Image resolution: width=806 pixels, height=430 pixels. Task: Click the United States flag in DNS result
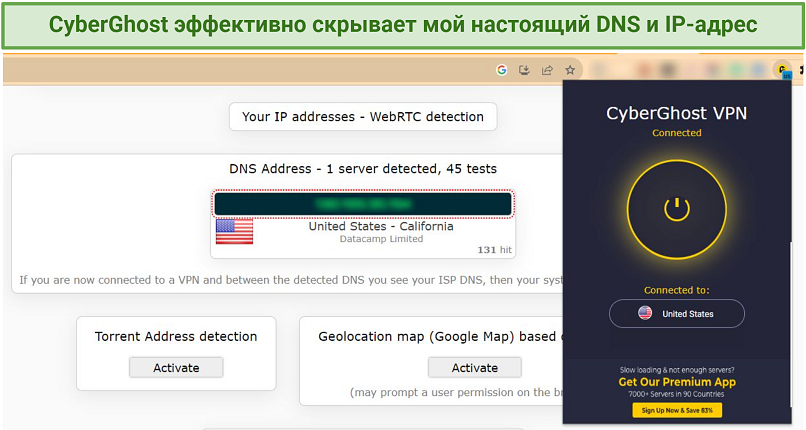tap(234, 231)
